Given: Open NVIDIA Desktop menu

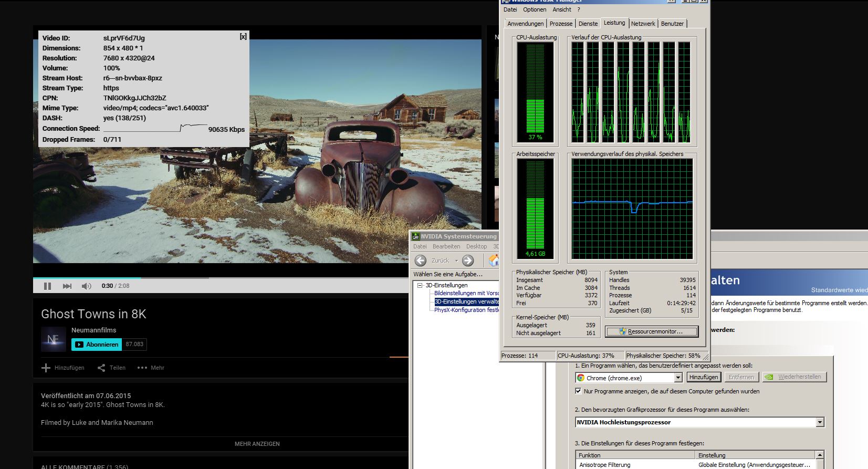Looking at the screenshot, I should pos(477,246).
